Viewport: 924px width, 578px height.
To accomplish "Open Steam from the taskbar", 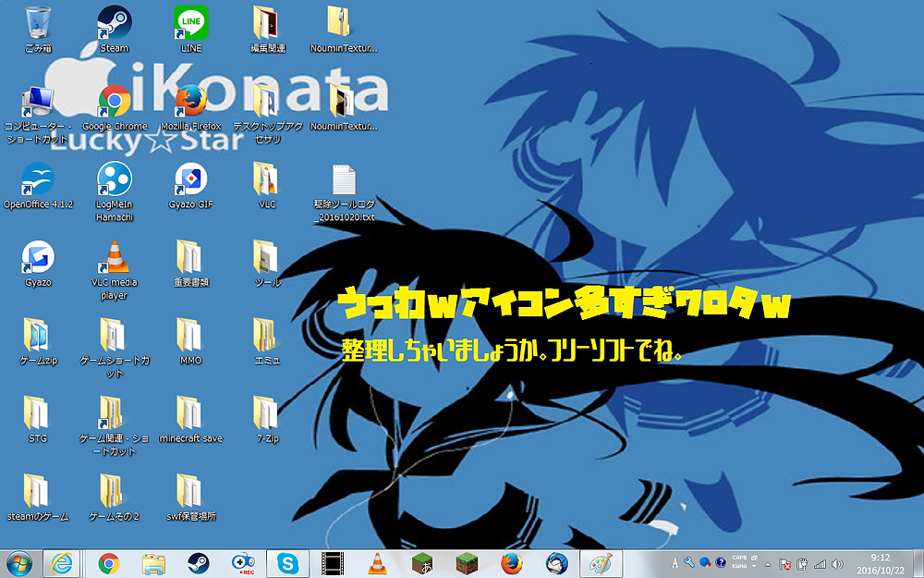I will (198, 564).
